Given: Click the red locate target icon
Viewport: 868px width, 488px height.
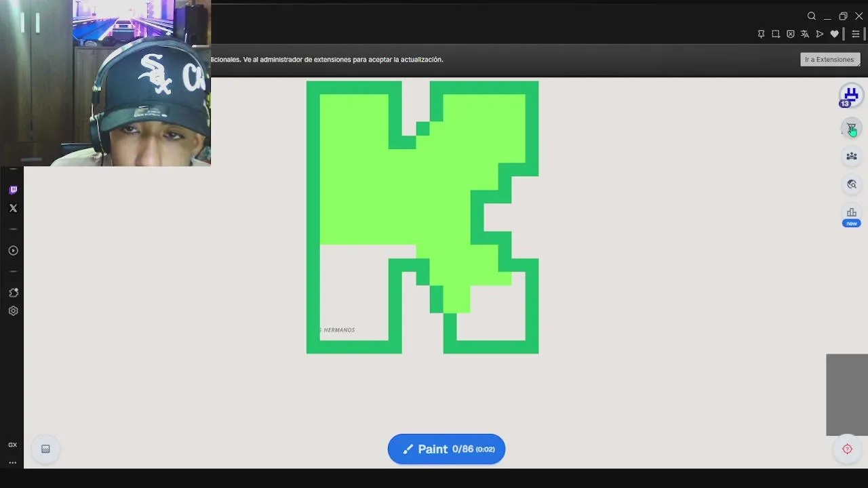Looking at the screenshot, I should (847, 449).
